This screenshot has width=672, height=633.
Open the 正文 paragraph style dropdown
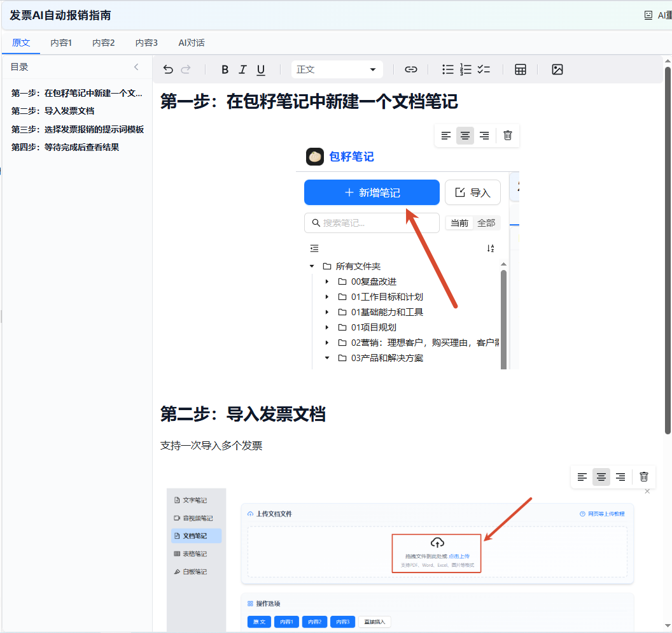click(337, 69)
